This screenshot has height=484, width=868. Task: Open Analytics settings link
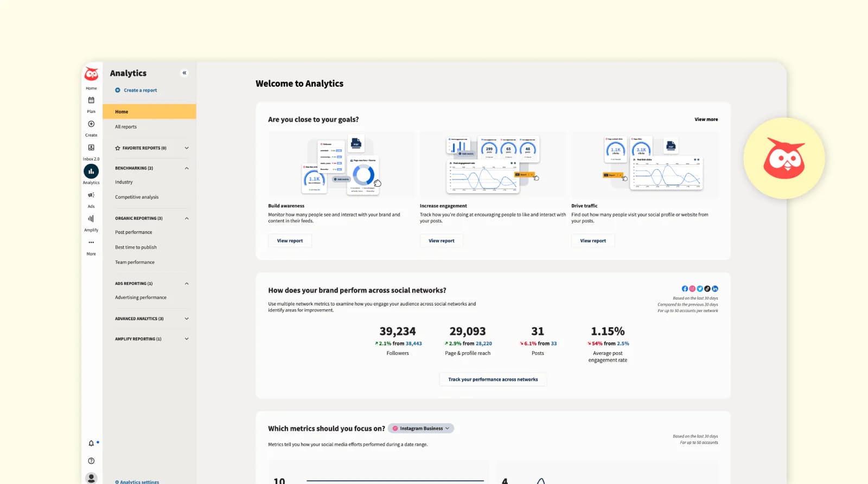coord(137,481)
